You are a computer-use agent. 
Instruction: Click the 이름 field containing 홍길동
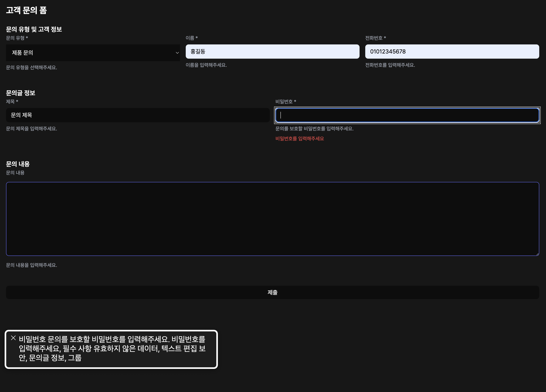[272, 52]
